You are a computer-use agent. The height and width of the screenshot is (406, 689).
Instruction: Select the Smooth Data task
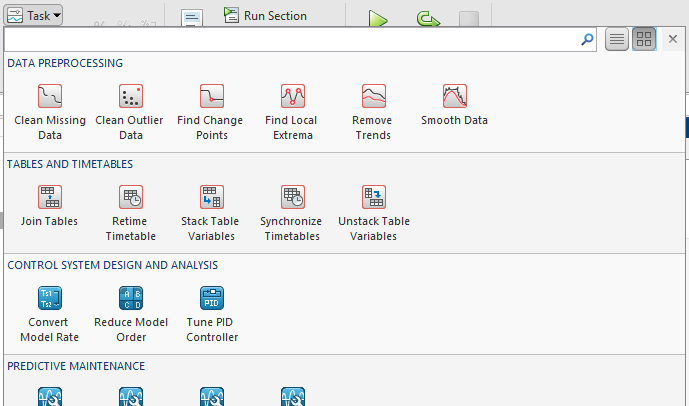point(454,105)
